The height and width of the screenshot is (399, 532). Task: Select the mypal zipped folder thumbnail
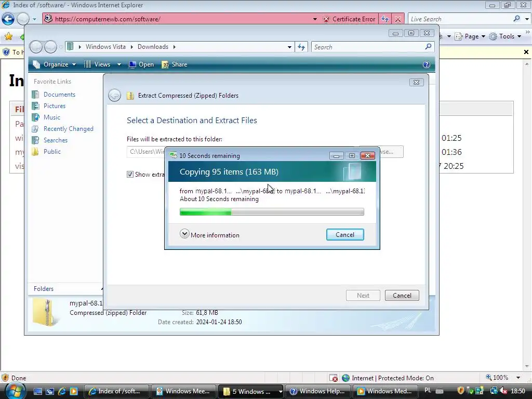pos(45,312)
